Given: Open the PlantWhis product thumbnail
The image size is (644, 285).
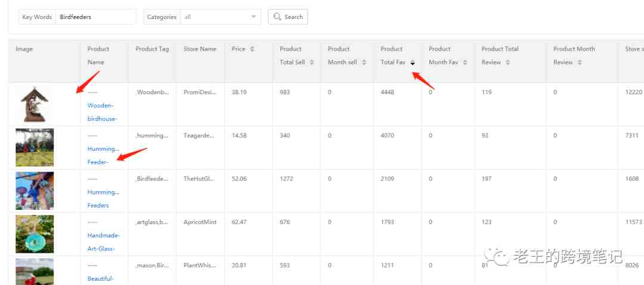Looking at the screenshot, I should [x=35, y=271].
